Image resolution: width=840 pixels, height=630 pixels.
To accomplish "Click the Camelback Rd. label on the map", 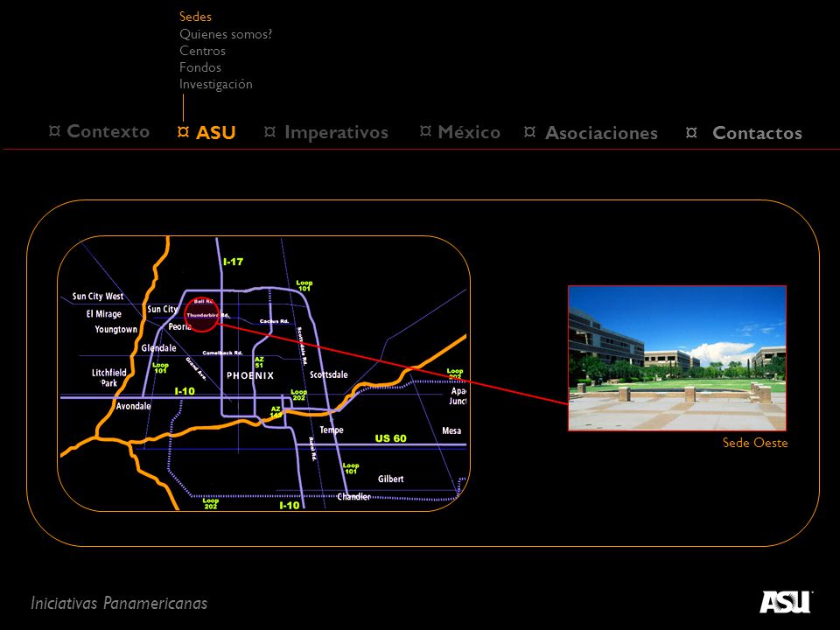I will [222, 353].
